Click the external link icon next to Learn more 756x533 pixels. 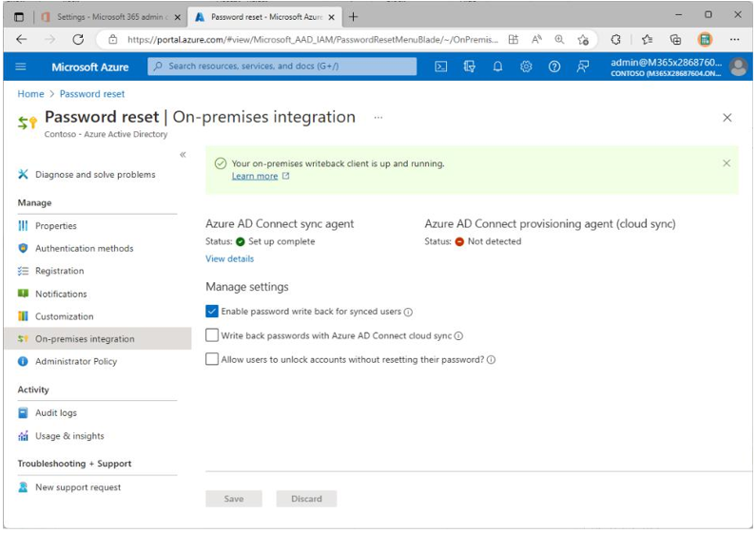(x=285, y=176)
